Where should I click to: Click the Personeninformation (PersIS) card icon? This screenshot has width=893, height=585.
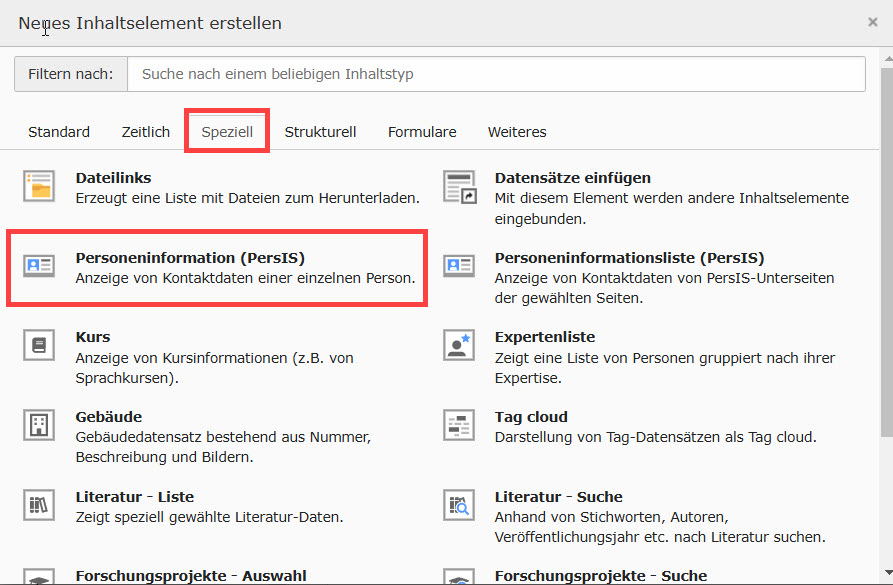pos(39,266)
